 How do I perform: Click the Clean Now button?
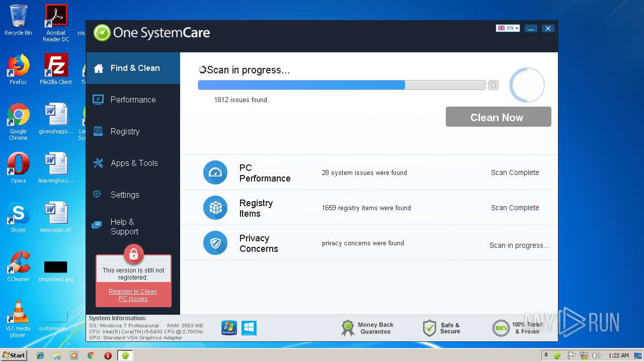[499, 117]
